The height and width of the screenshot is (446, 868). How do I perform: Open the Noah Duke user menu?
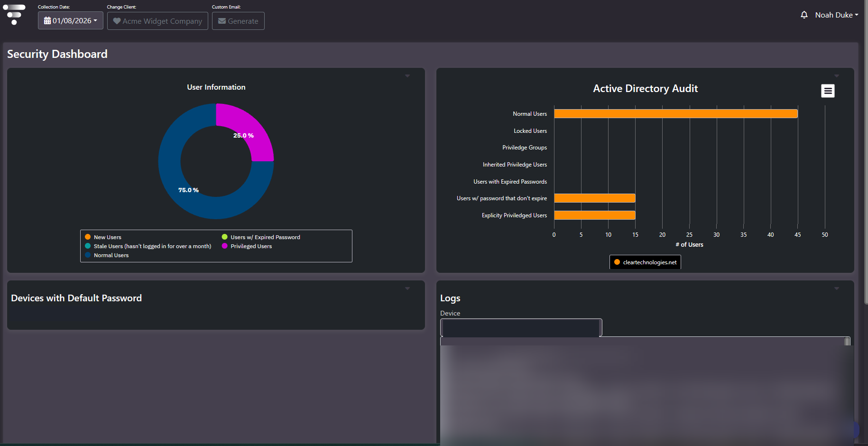[837, 15]
